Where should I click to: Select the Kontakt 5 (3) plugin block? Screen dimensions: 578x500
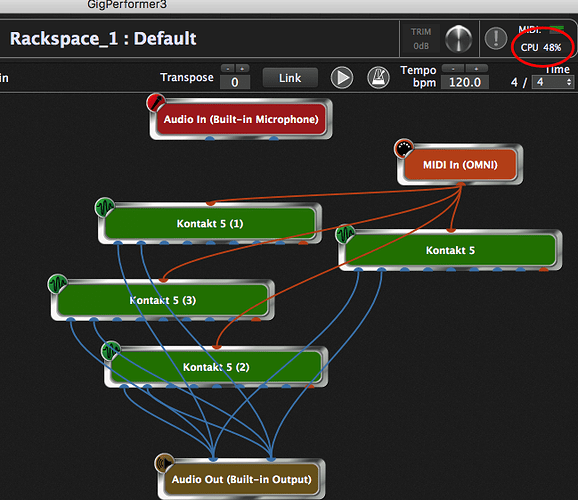pos(163,300)
